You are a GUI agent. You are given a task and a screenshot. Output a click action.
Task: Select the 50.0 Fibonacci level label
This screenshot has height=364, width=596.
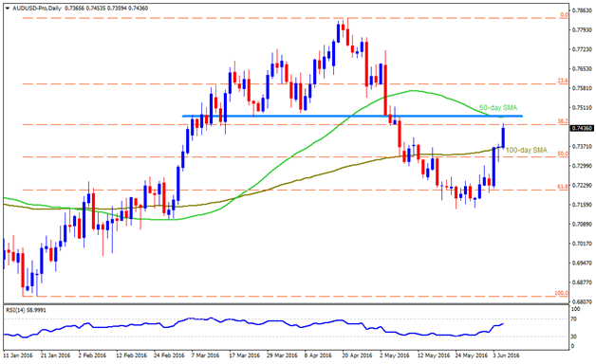(x=563, y=154)
